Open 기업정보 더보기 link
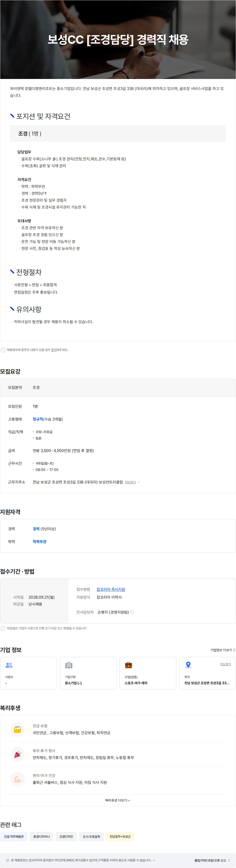The width and height of the screenshot is (236, 868). coord(223,650)
